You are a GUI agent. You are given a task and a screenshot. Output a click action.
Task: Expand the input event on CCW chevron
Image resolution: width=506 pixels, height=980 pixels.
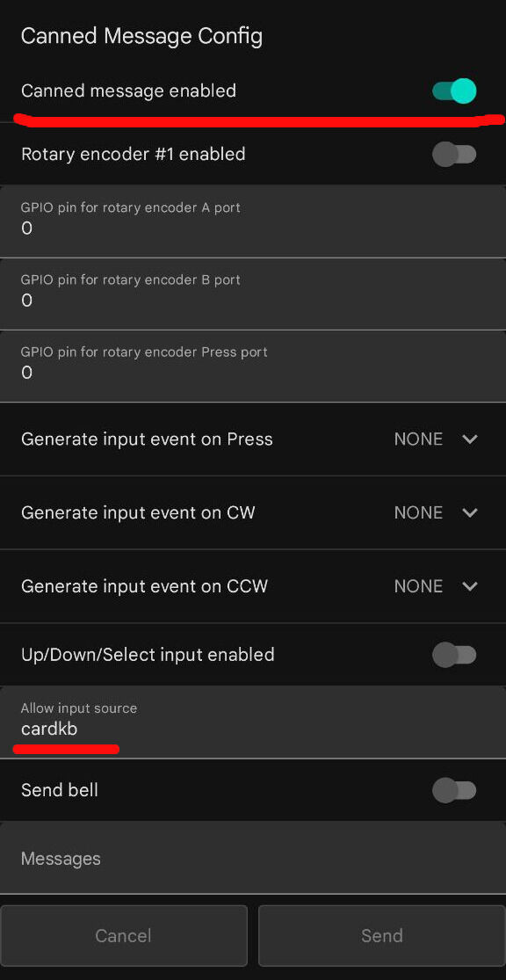click(x=470, y=586)
